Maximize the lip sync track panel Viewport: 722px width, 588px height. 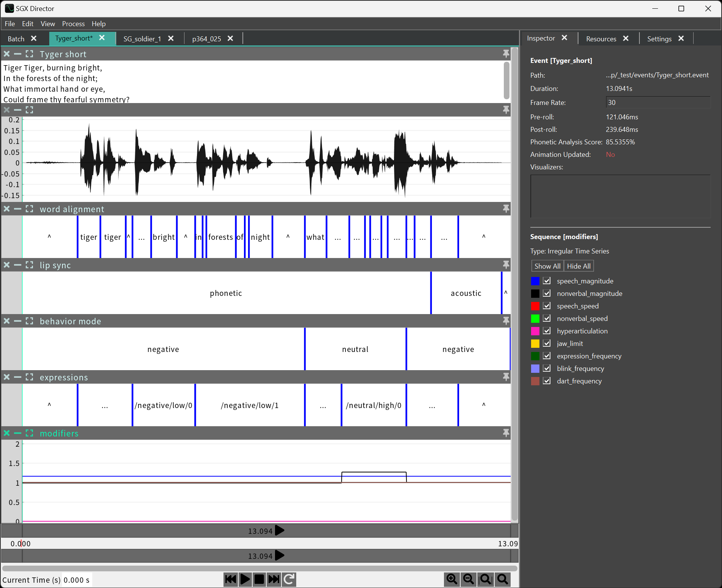click(x=29, y=265)
